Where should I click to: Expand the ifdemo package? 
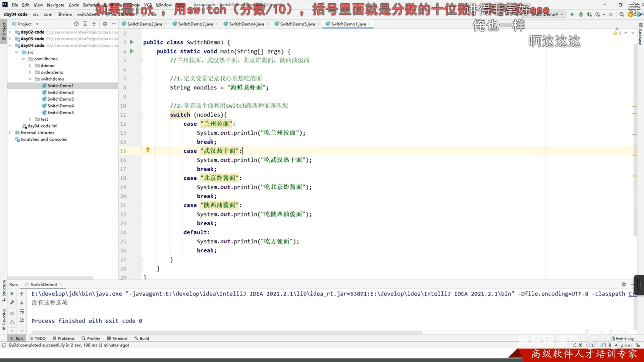(x=30, y=65)
